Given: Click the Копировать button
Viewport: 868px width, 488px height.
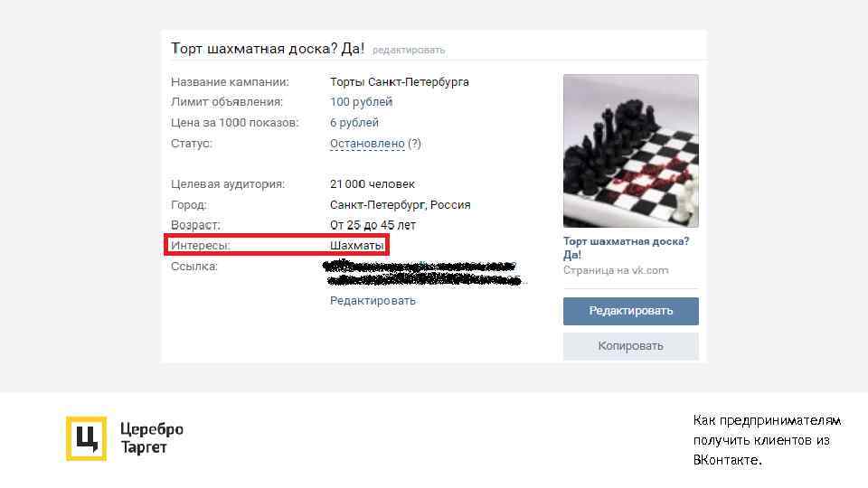Looking at the screenshot, I should (x=630, y=346).
